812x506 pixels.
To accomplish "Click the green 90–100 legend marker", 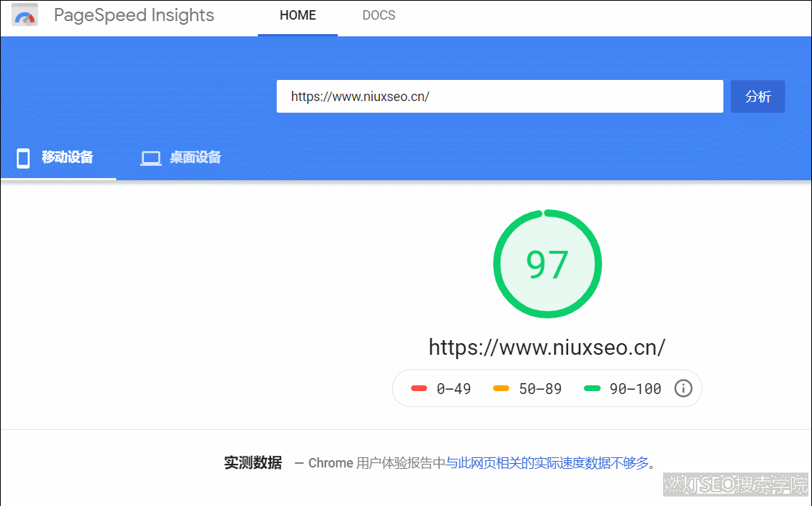I will [592, 388].
